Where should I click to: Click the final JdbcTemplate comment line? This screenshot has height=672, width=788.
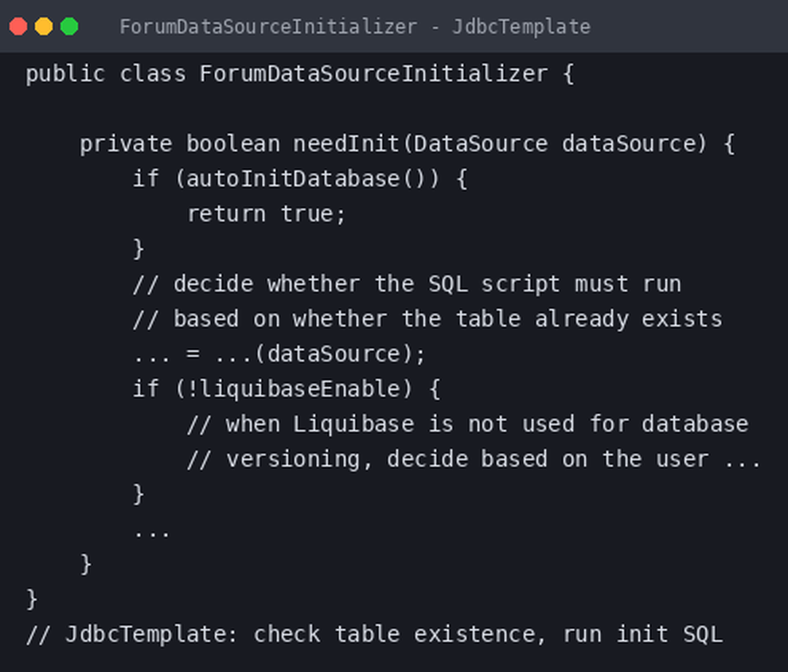pyautogui.click(x=374, y=635)
